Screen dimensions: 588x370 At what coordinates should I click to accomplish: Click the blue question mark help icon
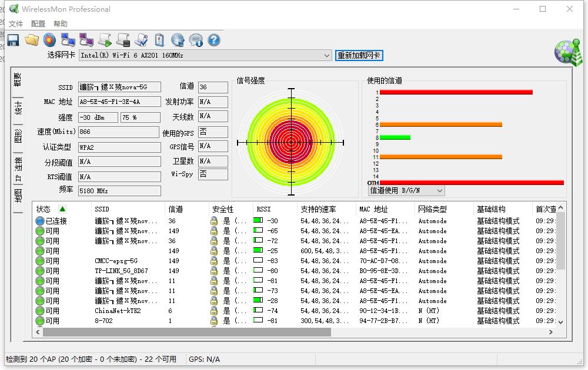point(214,40)
